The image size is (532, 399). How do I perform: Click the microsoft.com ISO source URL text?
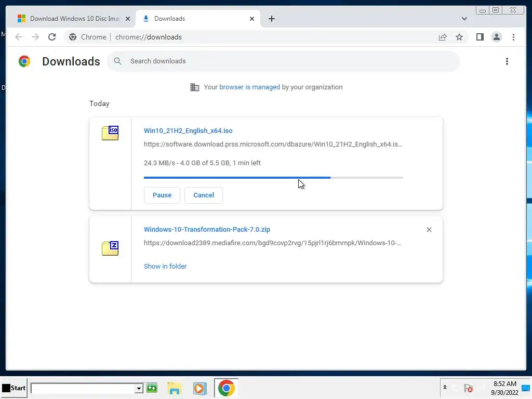(x=273, y=144)
